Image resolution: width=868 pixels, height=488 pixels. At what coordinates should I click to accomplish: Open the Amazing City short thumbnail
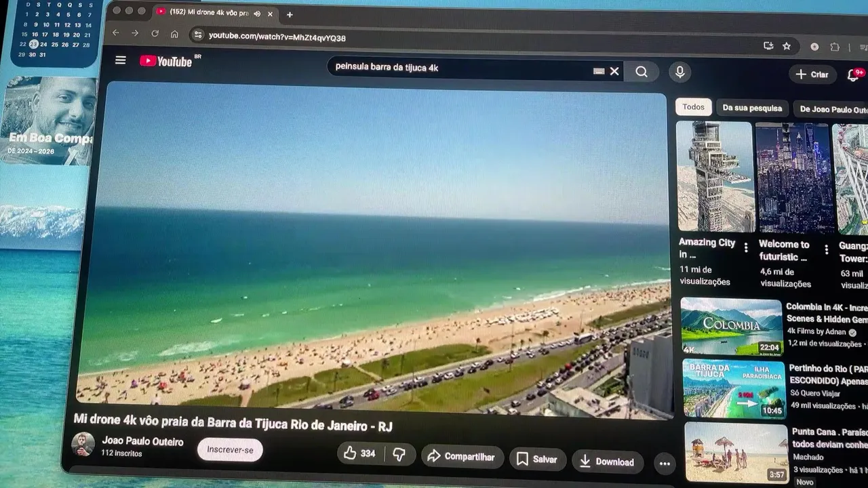[715, 176]
